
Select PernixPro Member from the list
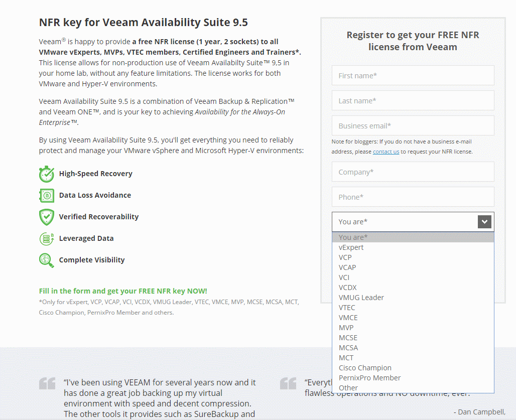click(369, 377)
